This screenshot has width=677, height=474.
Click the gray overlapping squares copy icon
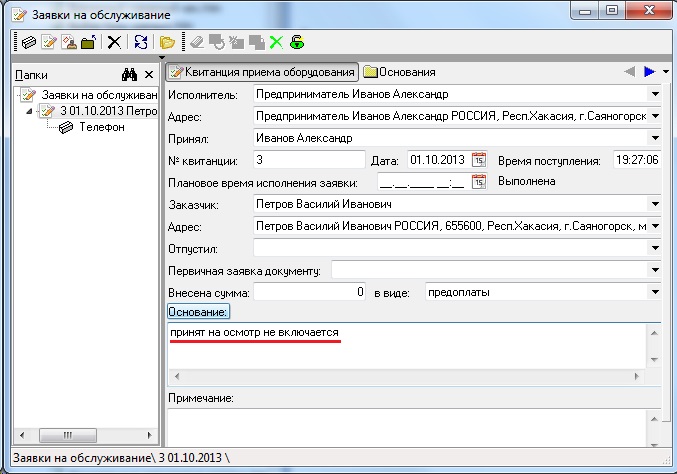pos(256,42)
